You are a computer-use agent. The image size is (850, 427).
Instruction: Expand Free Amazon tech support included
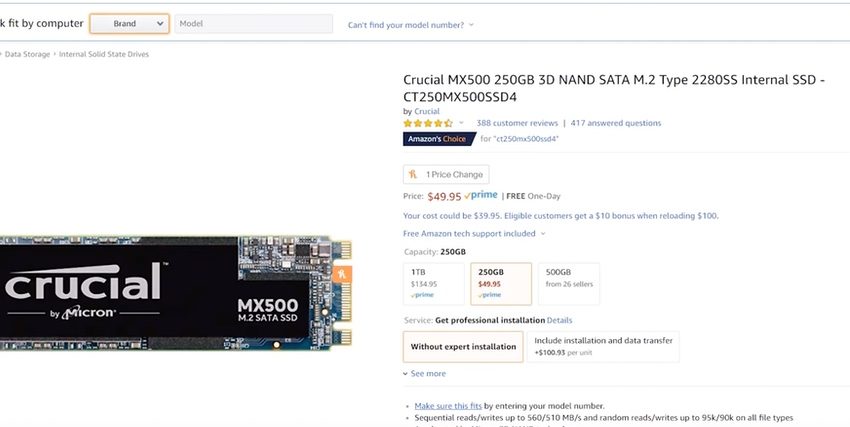pyautogui.click(x=474, y=234)
